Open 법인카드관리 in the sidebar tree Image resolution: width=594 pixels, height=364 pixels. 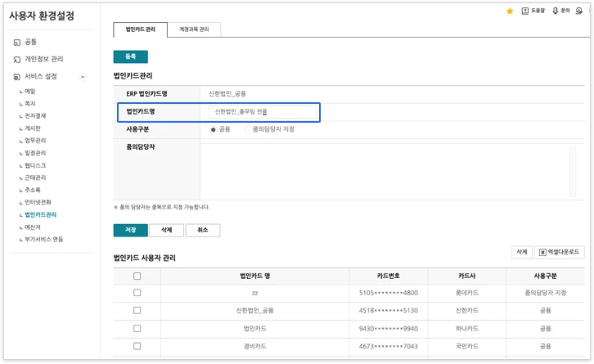tap(40, 214)
